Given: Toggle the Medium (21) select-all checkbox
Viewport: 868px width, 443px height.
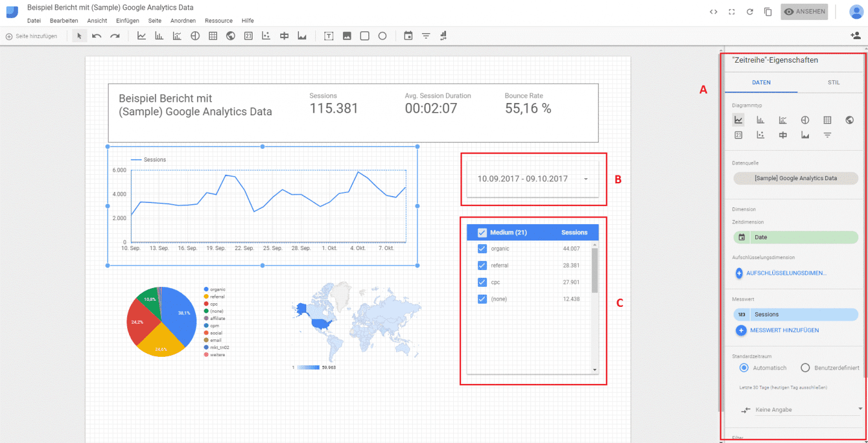Looking at the screenshot, I should [482, 233].
